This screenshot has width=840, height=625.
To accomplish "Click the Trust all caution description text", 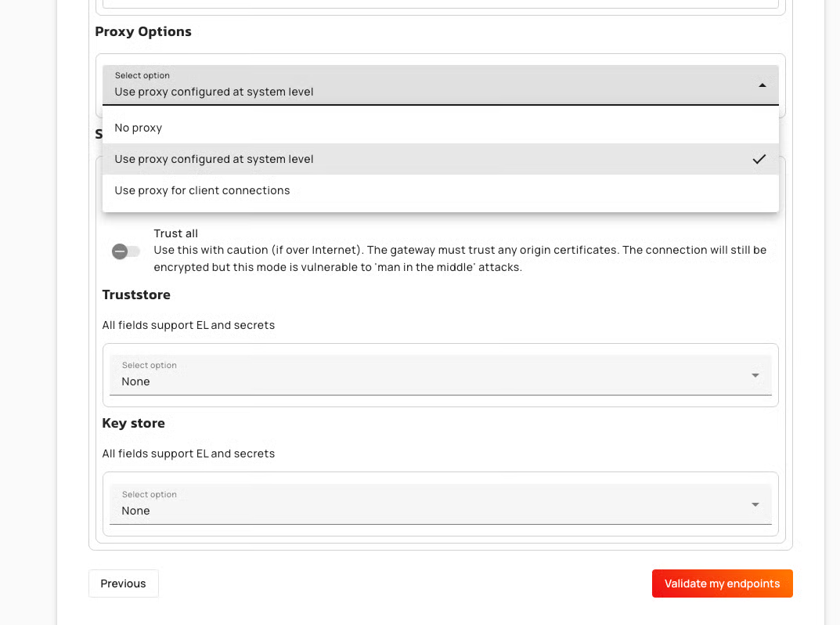I will point(460,258).
